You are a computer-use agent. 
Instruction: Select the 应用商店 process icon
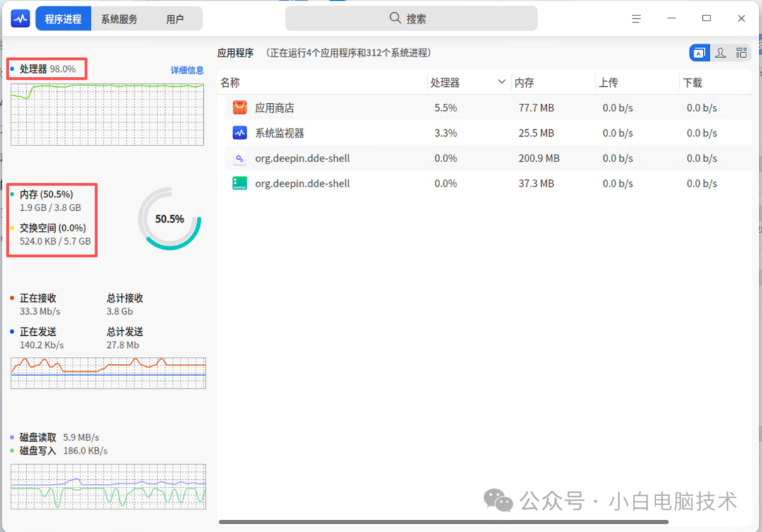[x=240, y=107]
